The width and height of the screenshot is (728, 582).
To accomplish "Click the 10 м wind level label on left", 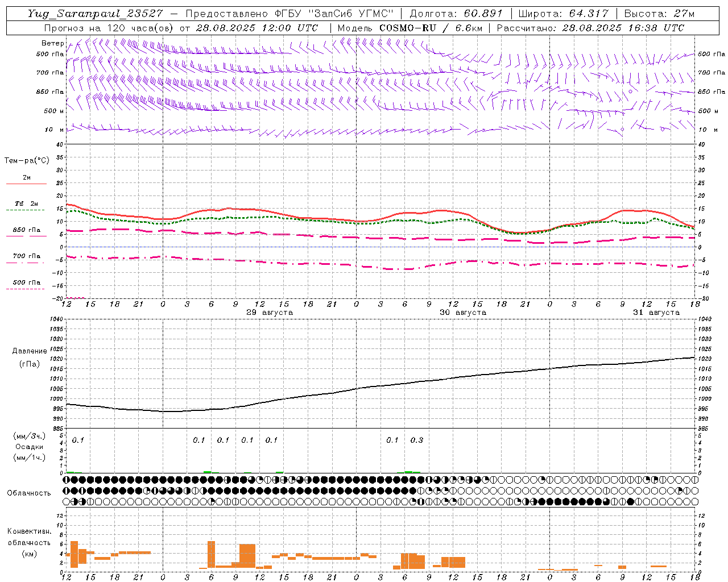I will pos(54,130).
